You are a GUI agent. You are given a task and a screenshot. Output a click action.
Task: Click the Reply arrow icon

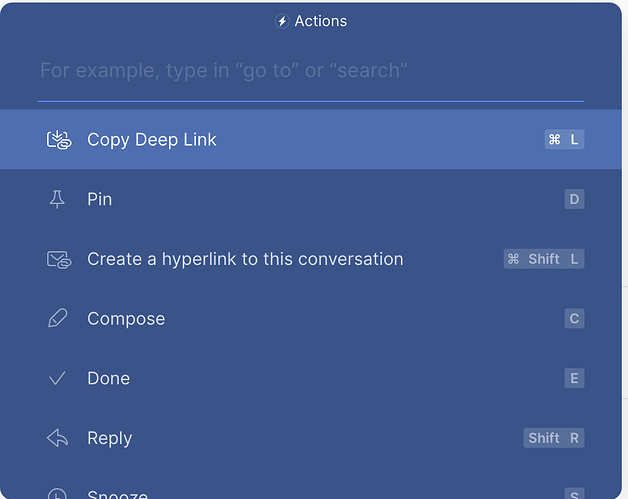(58, 438)
